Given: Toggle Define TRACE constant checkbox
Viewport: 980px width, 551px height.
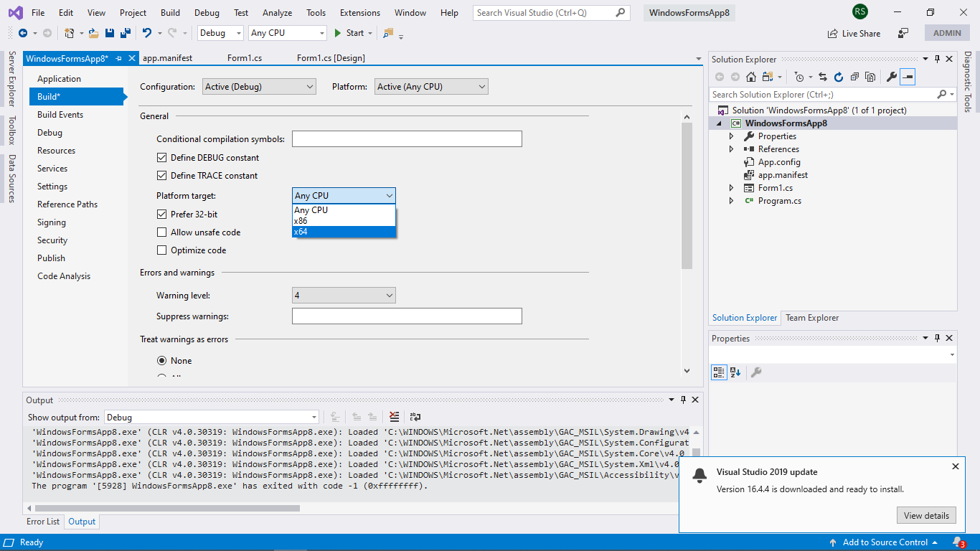Looking at the screenshot, I should pos(161,176).
